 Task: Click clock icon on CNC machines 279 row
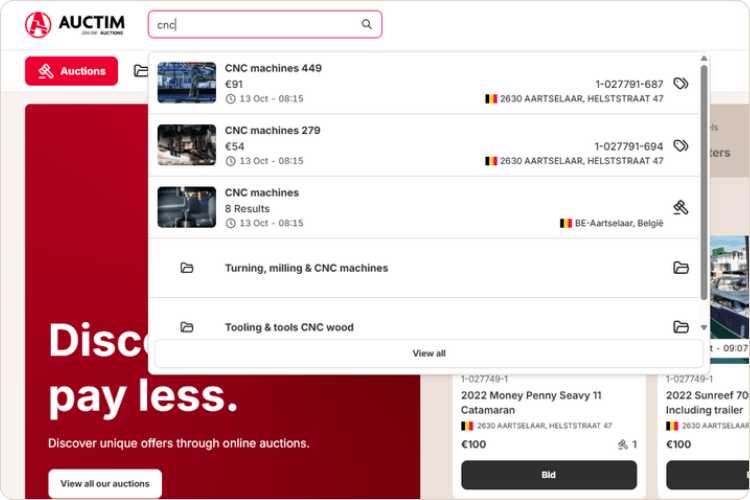pyautogui.click(x=231, y=161)
